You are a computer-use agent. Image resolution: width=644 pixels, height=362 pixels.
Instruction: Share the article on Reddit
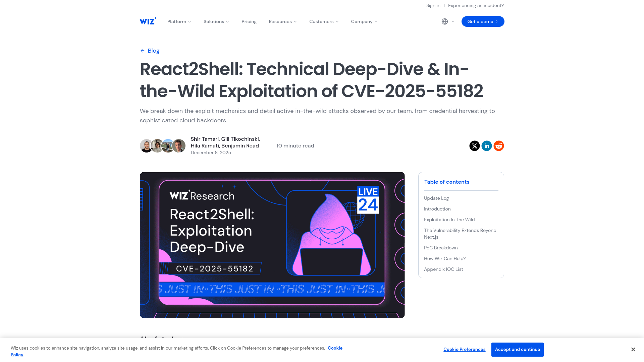pos(498,146)
